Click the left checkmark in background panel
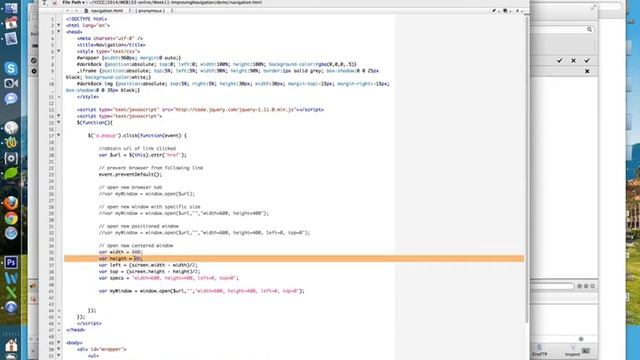Viewport: 640px width, 360px height. 560,60
